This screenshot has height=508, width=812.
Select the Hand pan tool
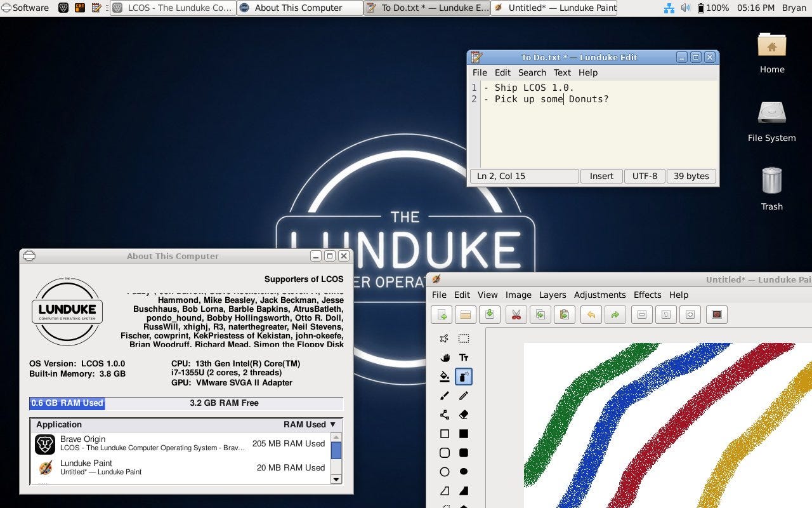(x=445, y=358)
